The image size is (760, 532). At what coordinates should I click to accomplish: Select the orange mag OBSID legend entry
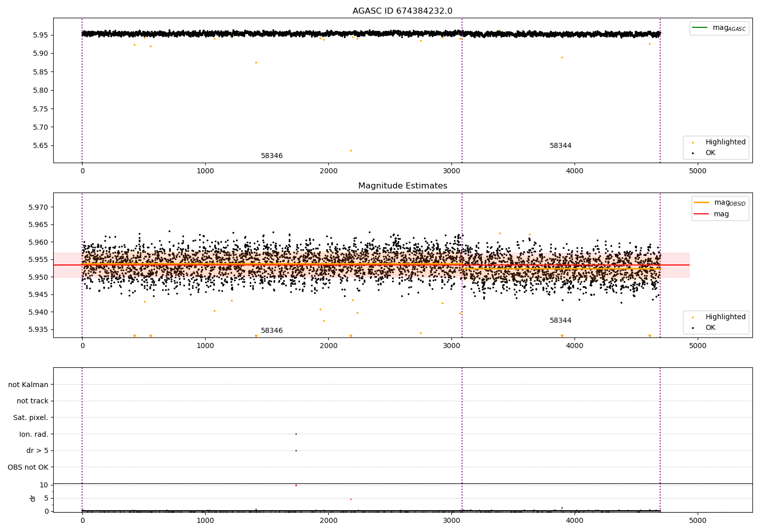tap(719, 203)
